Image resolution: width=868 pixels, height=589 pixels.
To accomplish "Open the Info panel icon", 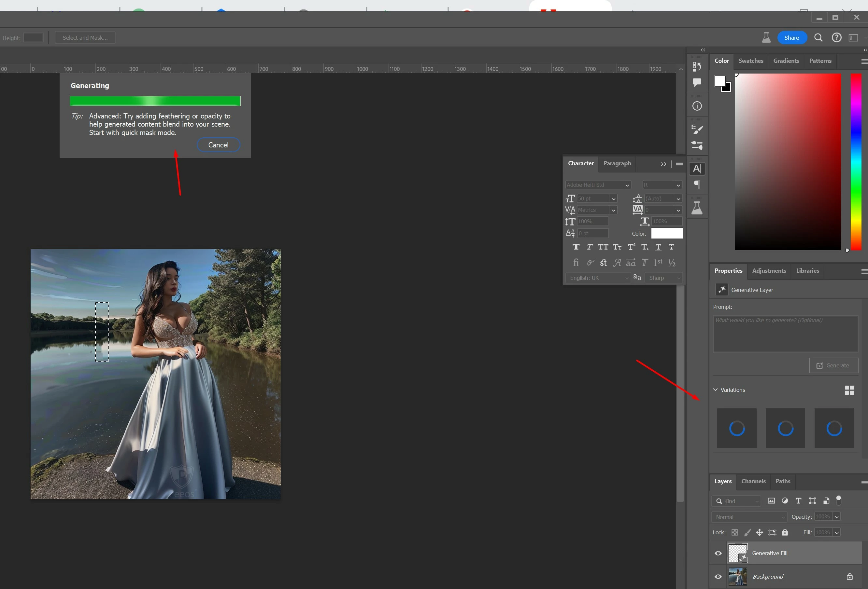I will click(697, 106).
